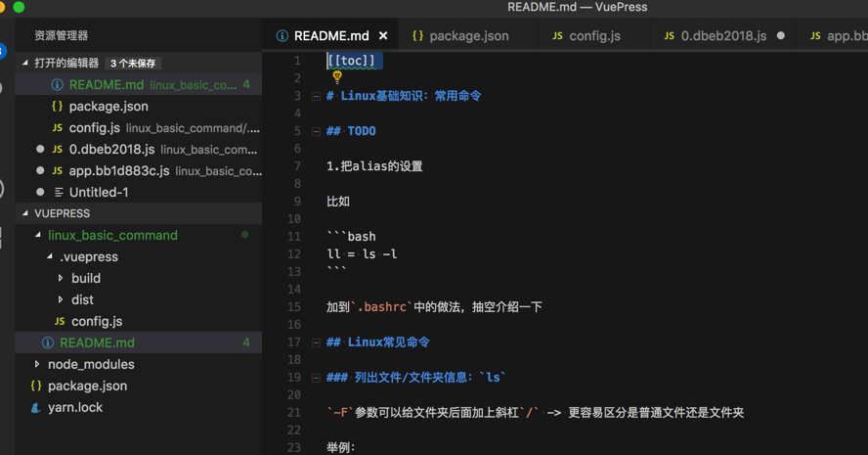Collapse the VUEPRESS workspace section
Screen dimensions: 868x455
coord(24,213)
